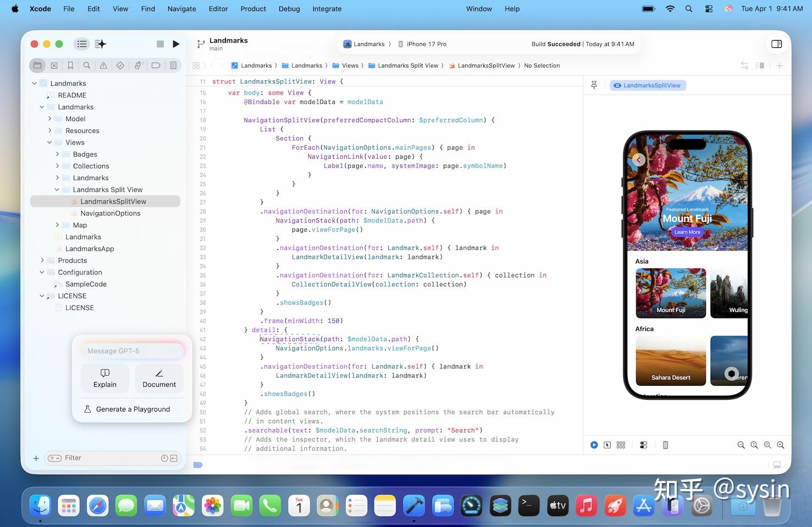Click the Message GPT-5 input field
812x527 pixels.
(x=132, y=350)
